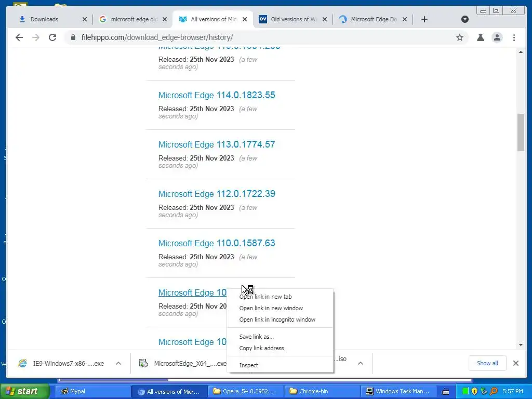Switch to the Microsoft Edge Do tab
Image resolution: width=532 pixels, height=399 pixels.
374,19
